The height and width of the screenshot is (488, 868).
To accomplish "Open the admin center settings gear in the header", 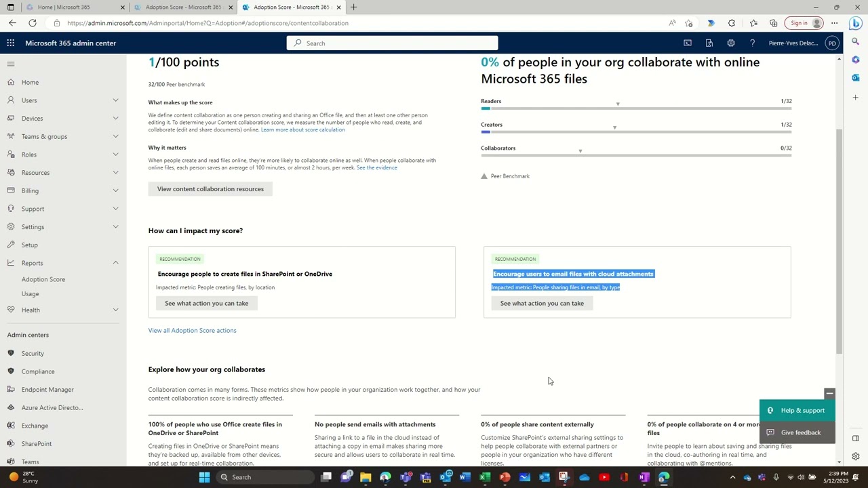I will (x=731, y=43).
